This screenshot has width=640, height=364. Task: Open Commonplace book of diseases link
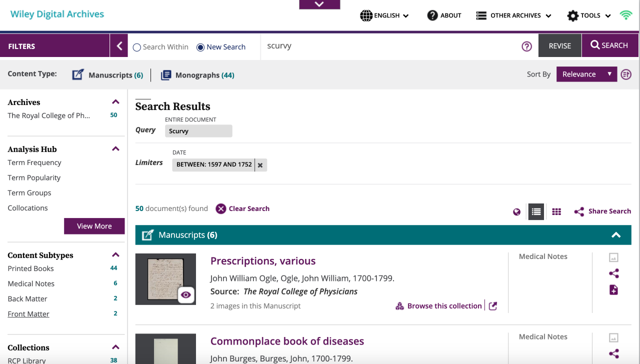(x=287, y=341)
